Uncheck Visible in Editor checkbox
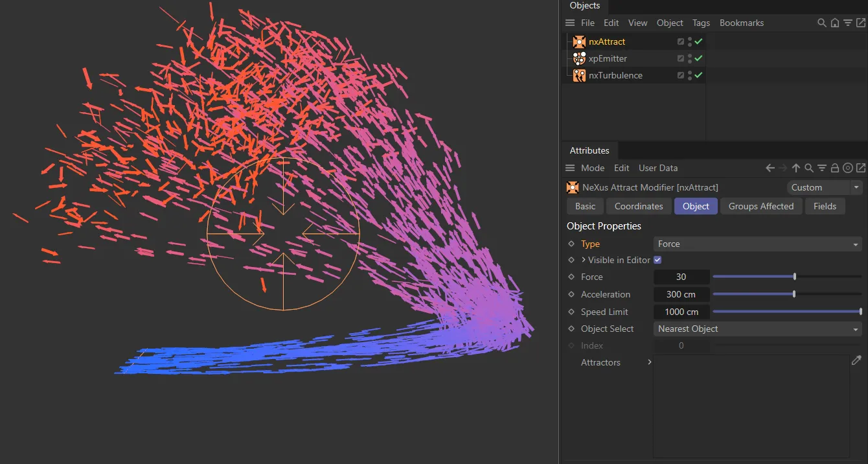 pos(657,260)
